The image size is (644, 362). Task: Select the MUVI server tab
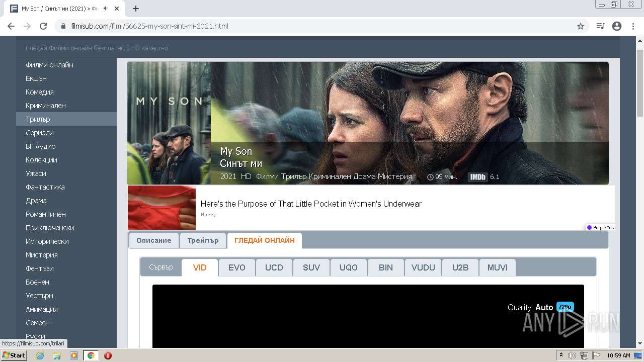click(498, 267)
